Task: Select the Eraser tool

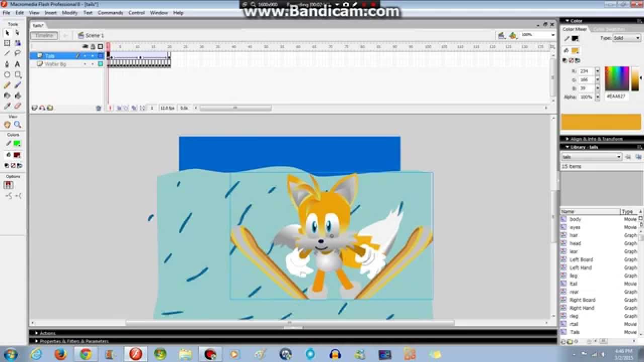Action: click(x=18, y=106)
